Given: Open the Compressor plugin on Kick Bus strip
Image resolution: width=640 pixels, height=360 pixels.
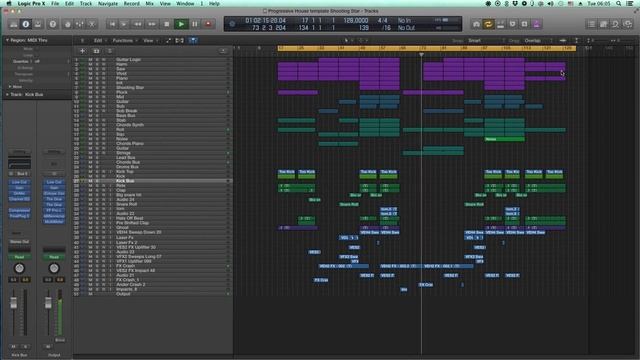Looking at the screenshot, I should (x=19, y=210).
